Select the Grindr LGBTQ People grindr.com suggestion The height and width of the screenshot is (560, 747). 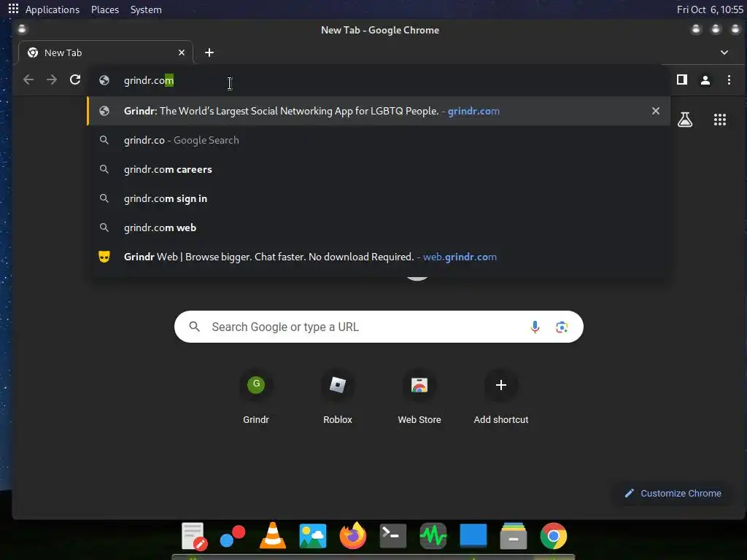point(379,111)
